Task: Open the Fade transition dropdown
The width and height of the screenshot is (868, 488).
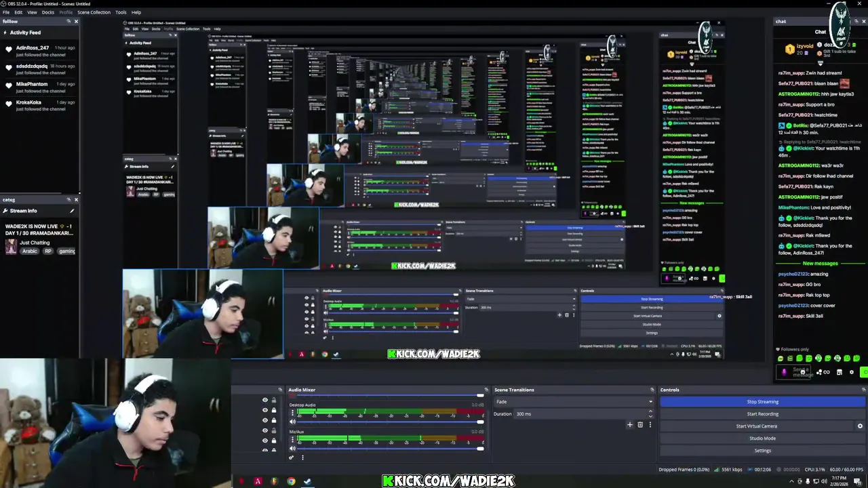Action: point(574,402)
